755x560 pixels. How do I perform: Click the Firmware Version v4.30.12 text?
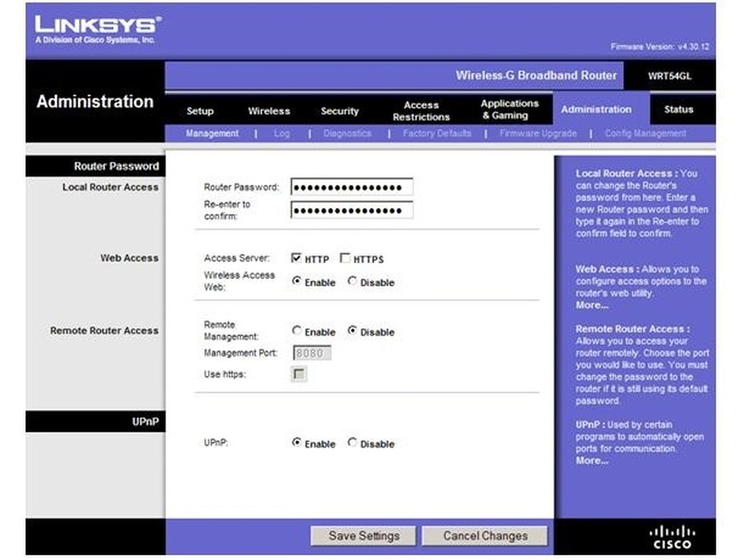(660, 47)
